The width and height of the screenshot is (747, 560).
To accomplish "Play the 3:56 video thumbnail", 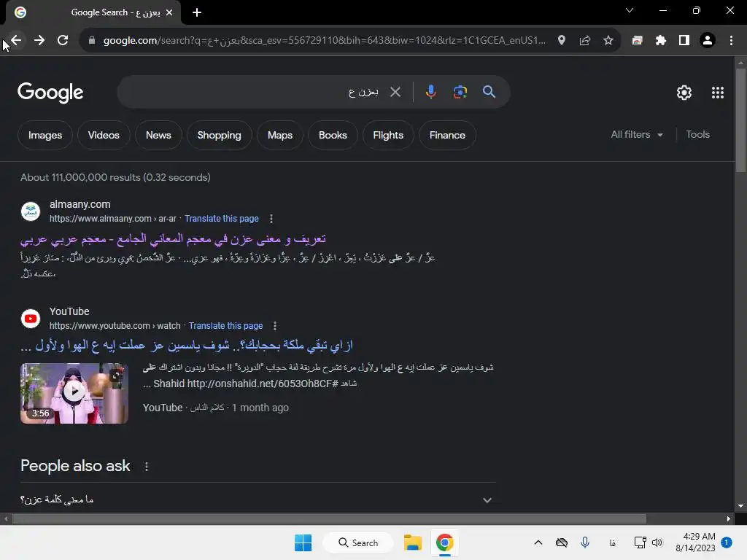I will 74,393.
